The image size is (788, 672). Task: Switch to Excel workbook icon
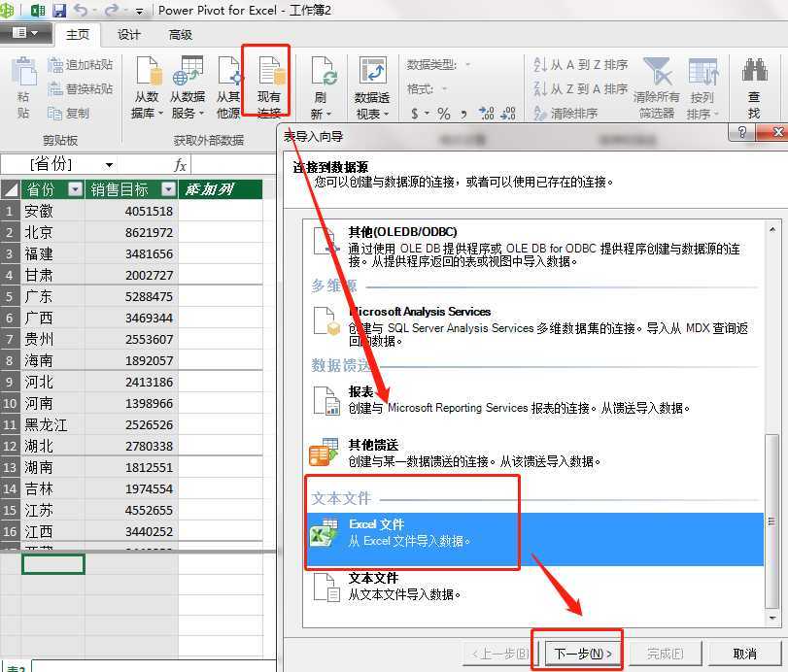click(38, 10)
